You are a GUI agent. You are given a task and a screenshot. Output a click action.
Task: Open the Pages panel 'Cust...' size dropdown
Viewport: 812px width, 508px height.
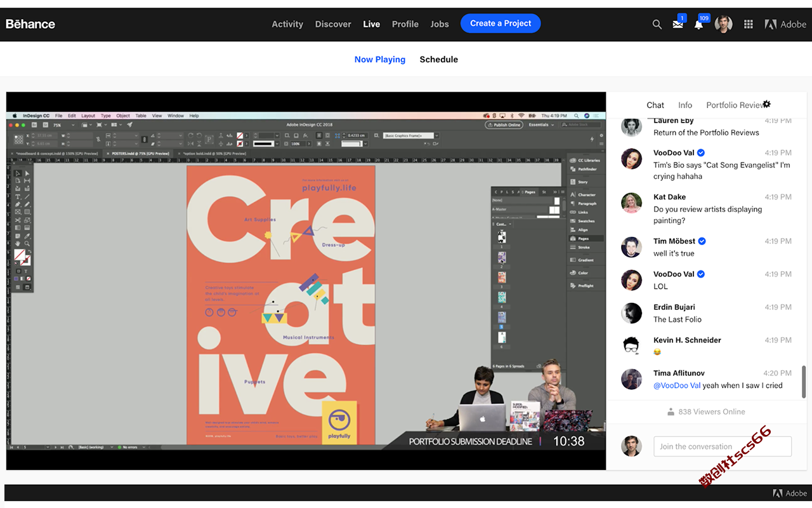502,224
